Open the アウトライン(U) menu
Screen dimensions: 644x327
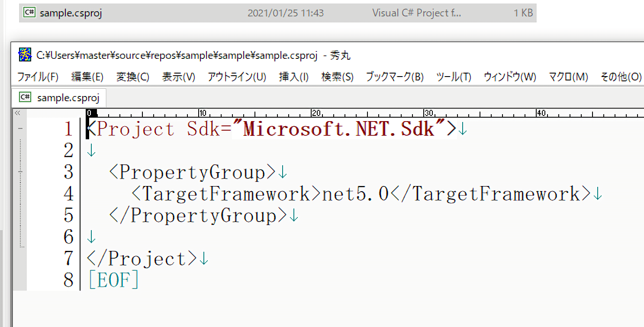[x=237, y=77]
